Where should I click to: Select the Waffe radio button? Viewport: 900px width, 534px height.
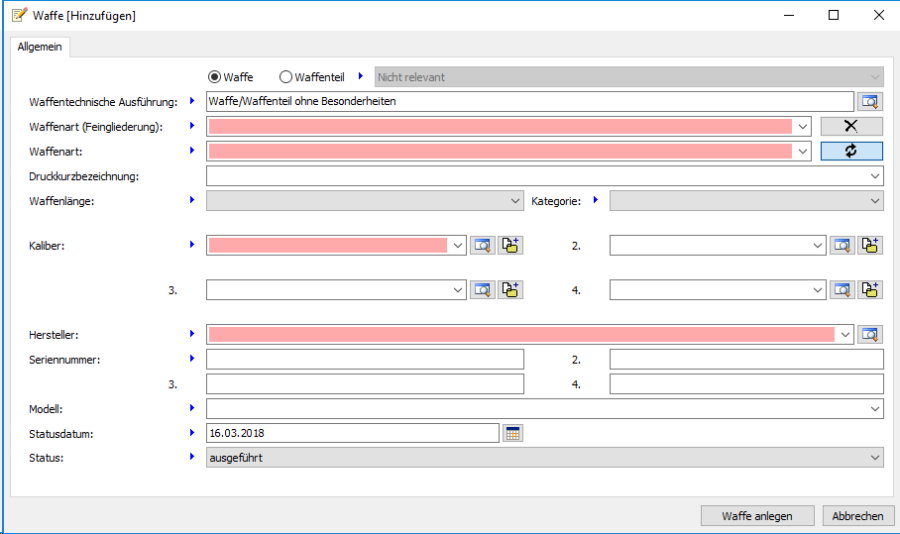[x=214, y=77]
